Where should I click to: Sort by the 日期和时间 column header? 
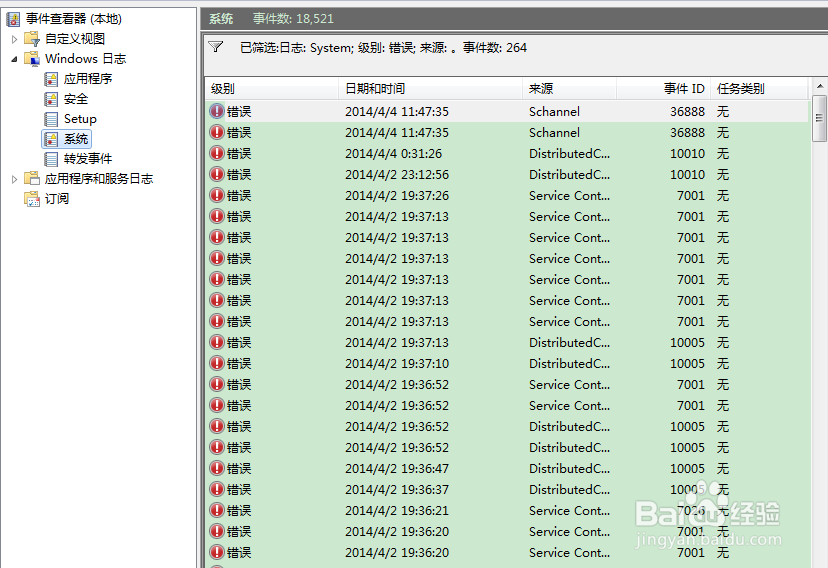(430, 89)
